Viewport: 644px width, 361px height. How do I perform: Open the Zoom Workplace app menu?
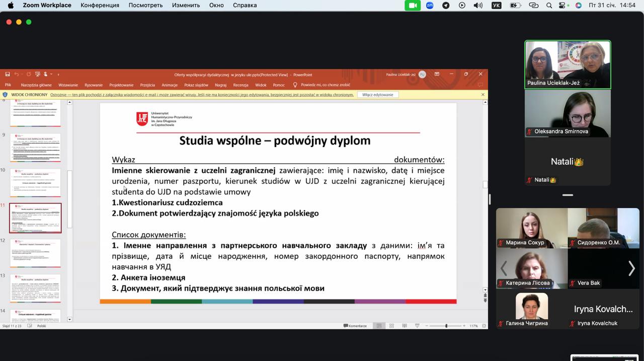47,5
